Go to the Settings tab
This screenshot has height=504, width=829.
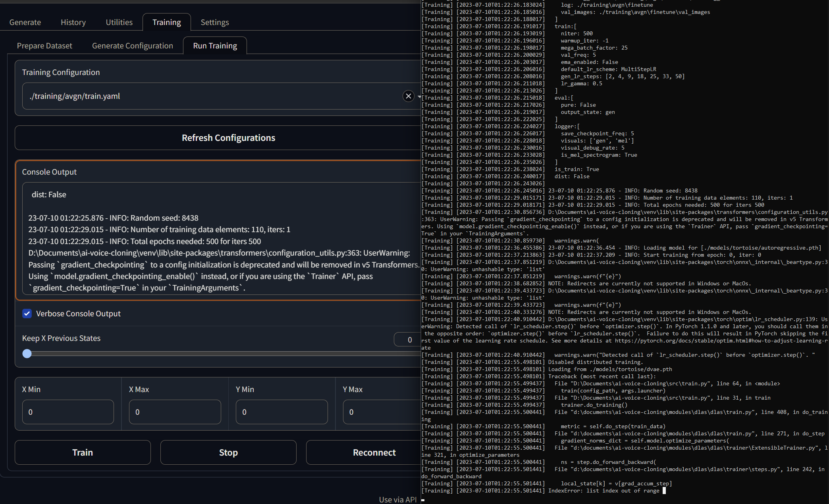click(215, 22)
